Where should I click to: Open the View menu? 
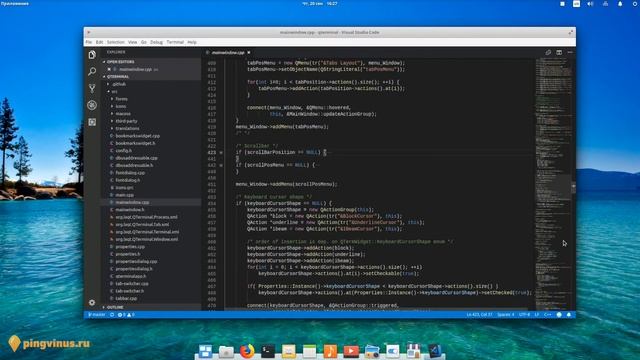(x=132, y=42)
